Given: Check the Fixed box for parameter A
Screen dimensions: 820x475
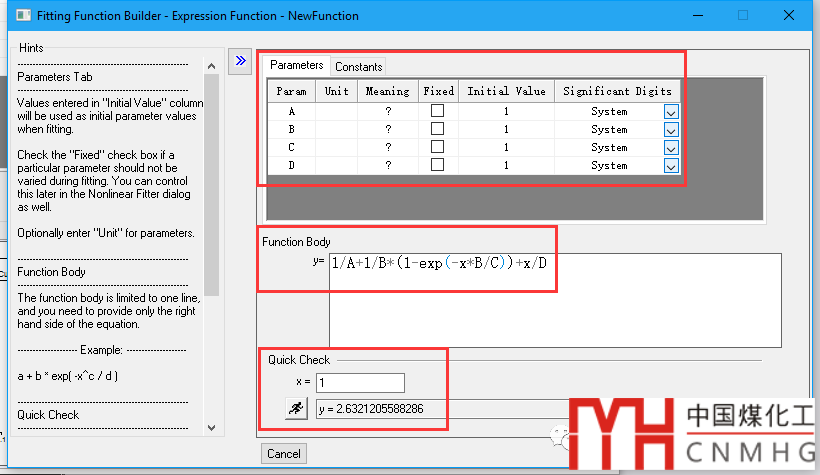Looking at the screenshot, I should pyautogui.click(x=437, y=111).
